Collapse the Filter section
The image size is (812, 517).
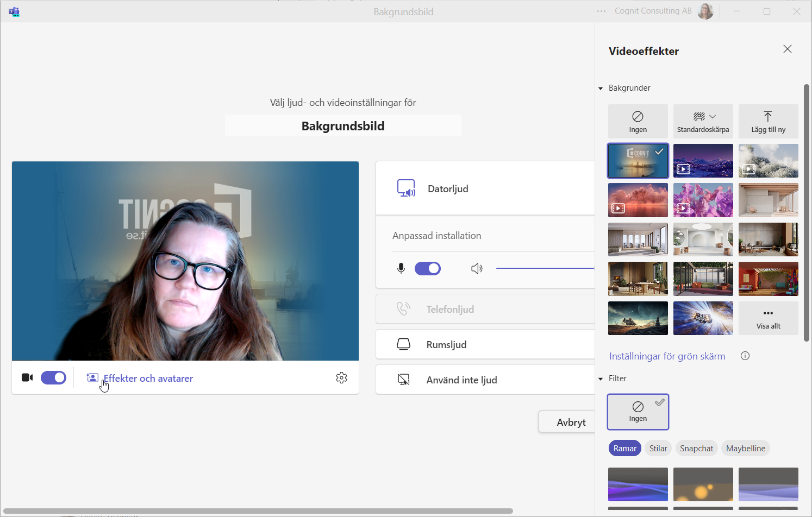(601, 379)
